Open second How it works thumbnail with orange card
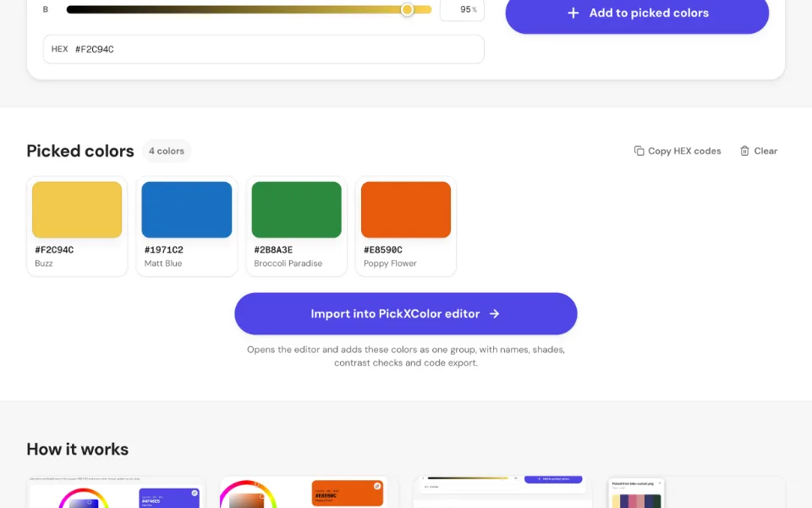This screenshot has width=812, height=508. (x=310, y=492)
